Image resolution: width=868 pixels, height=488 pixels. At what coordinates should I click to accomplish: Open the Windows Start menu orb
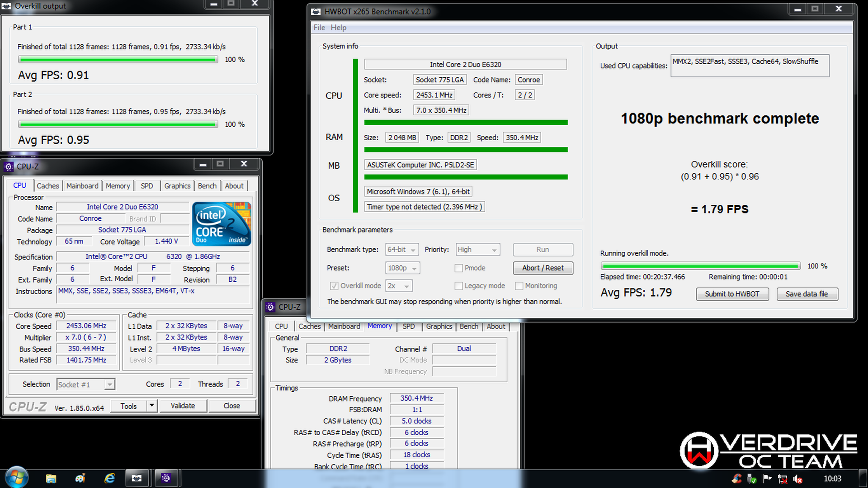(17, 478)
